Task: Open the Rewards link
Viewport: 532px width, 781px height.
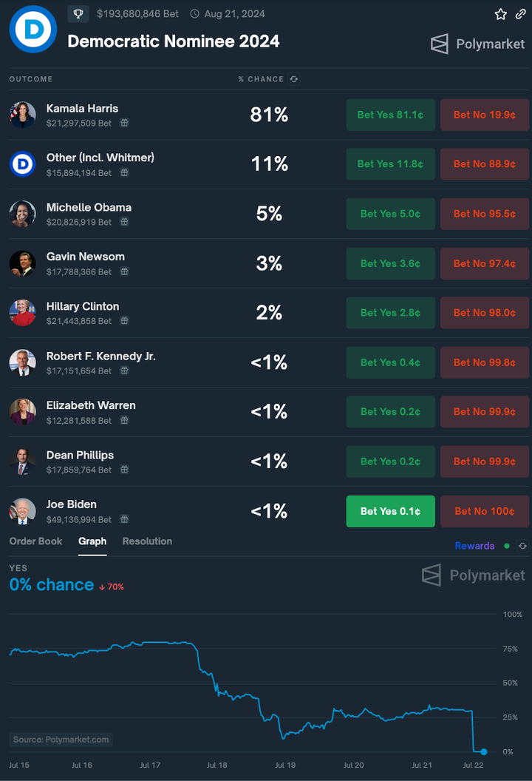Action: tap(475, 546)
